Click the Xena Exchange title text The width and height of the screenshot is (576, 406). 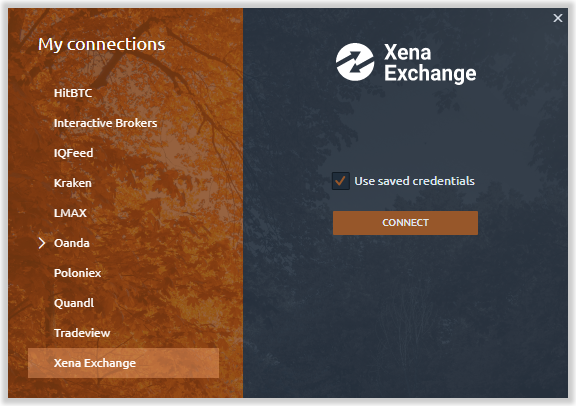coord(430,63)
